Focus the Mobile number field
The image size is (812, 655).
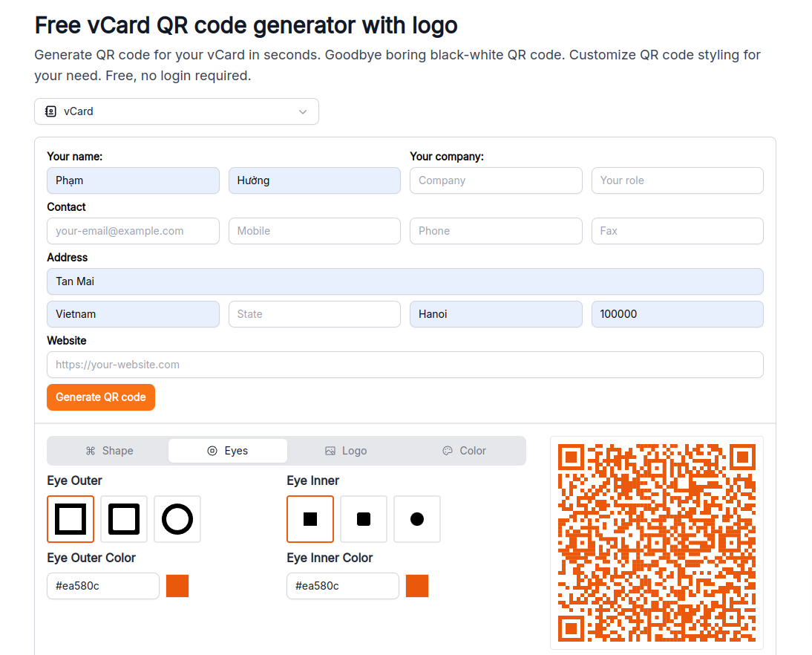[315, 231]
